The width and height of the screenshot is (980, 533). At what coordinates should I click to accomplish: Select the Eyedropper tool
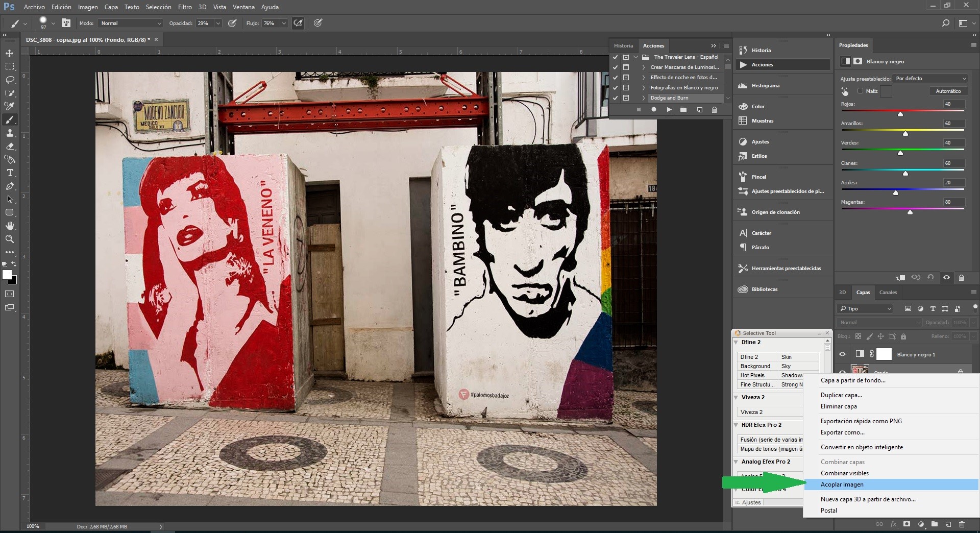pyautogui.click(x=10, y=106)
